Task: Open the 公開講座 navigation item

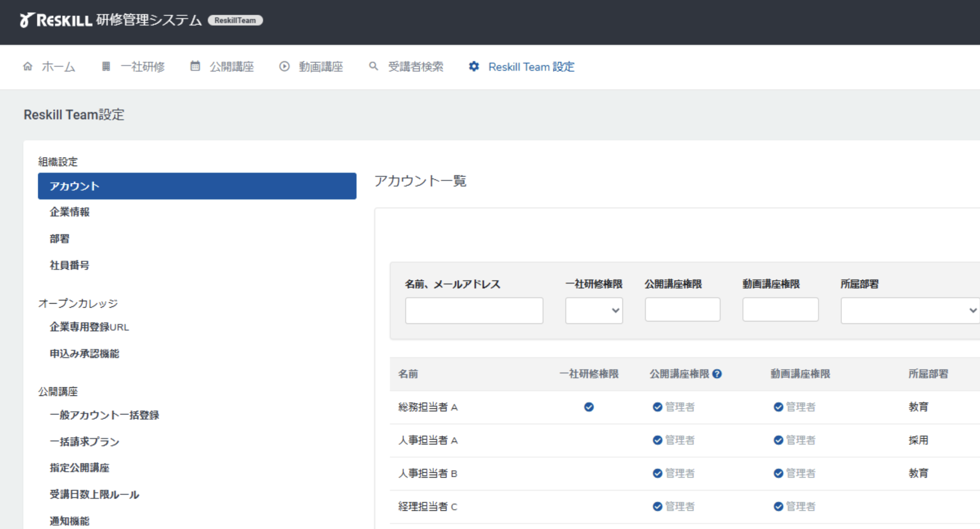Action: 232,67
